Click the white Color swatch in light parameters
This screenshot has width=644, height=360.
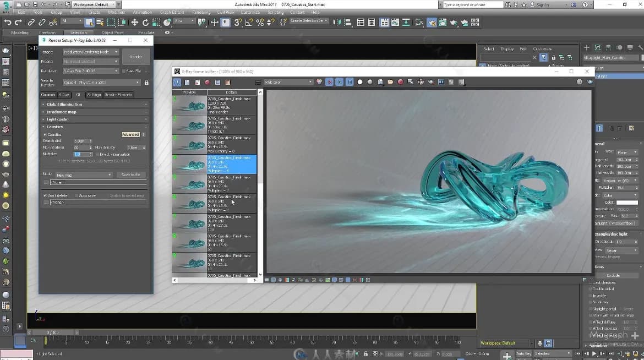click(x=627, y=202)
